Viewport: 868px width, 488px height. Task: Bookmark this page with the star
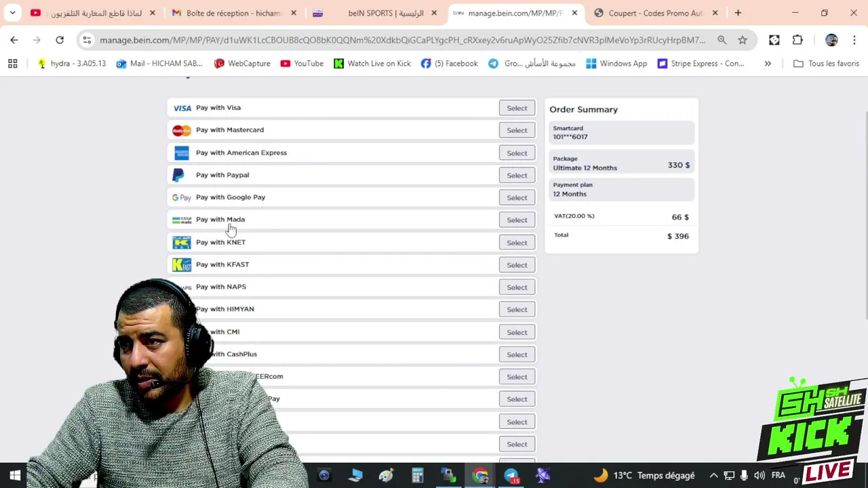click(743, 40)
